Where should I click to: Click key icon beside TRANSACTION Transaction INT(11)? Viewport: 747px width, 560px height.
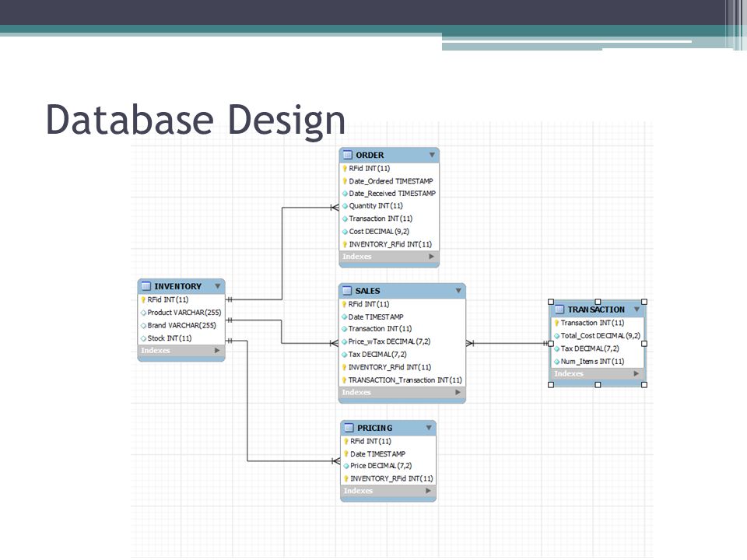[556, 323]
